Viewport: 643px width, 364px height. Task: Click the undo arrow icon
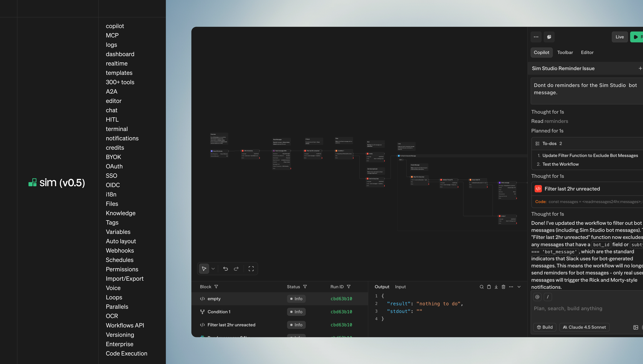pos(225,269)
